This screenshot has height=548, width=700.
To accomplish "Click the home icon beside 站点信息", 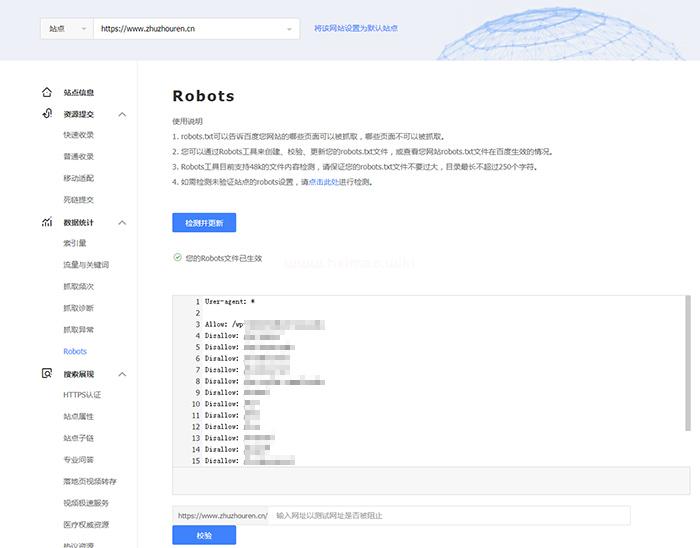I will pyautogui.click(x=47, y=92).
